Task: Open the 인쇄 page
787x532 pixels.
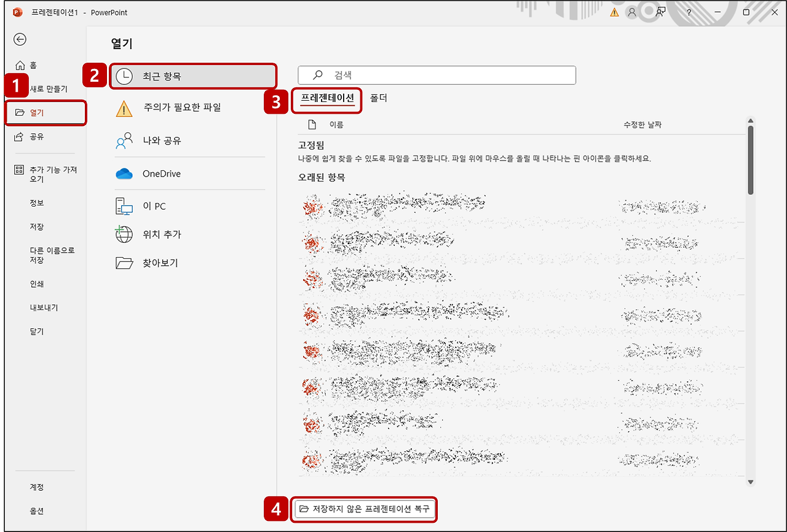Action: [37, 284]
